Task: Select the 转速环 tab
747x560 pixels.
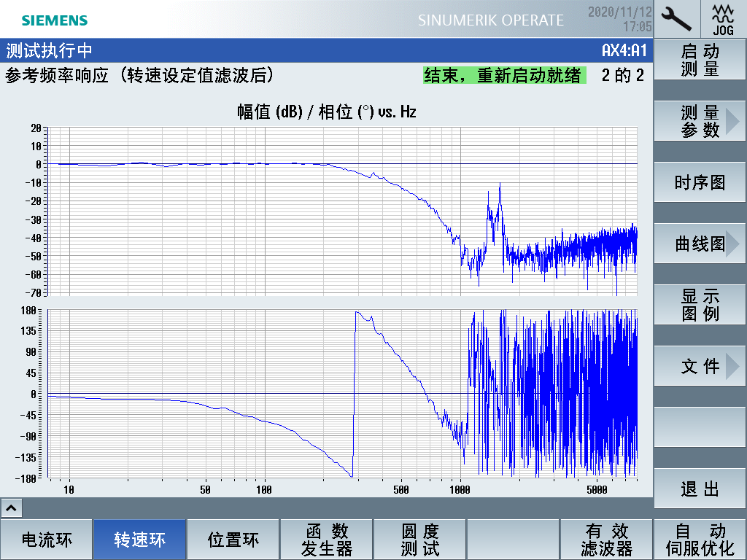Action: [x=139, y=540]
